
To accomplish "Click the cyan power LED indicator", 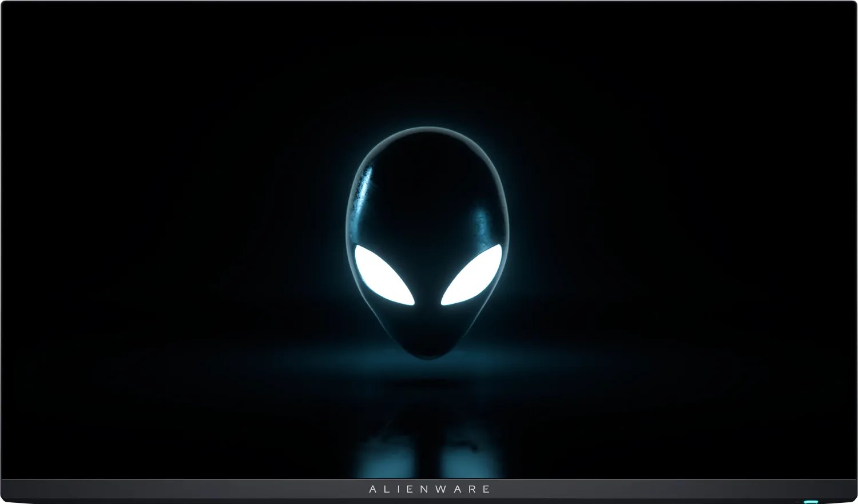I will click(810, 502).
